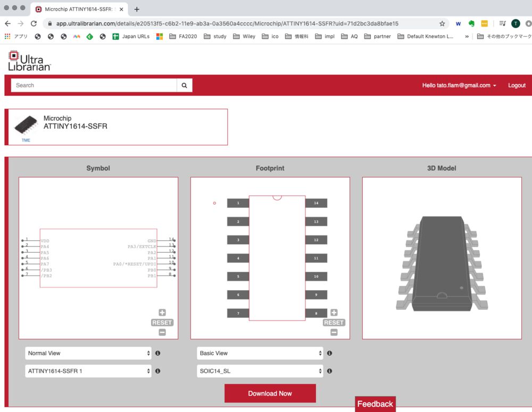This screenshot has width=532, height=412.
Task: Open the AQ bookmark folder
Action: pos(350,36)
